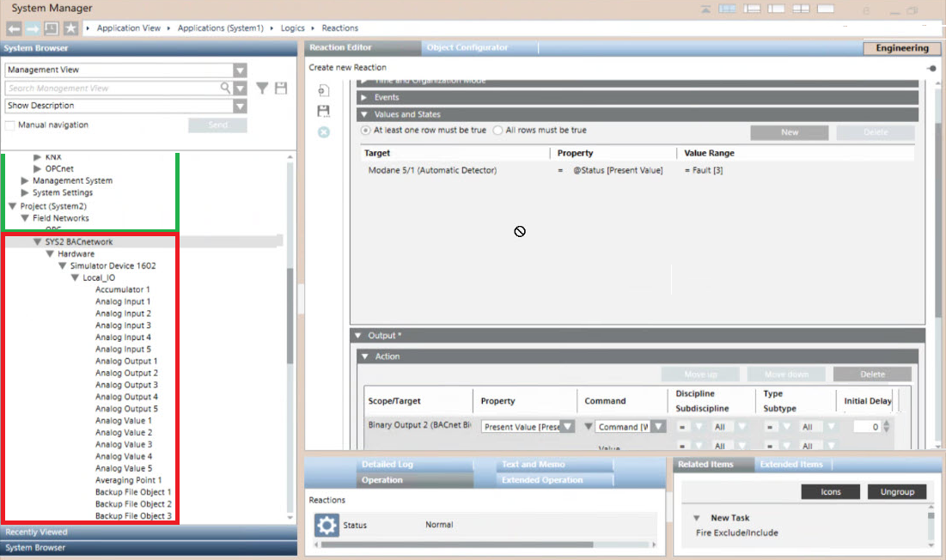Image resolution: width=946 pixels, height=560 pixels.
Task: Click the new reaction document icon
Action: [324, 90]
